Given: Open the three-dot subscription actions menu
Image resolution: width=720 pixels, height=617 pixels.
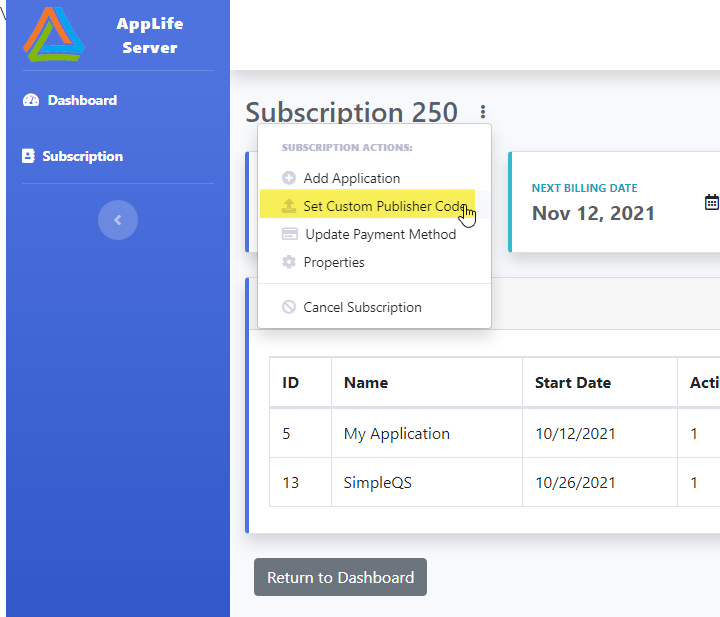Looking at the screenshot, I should 483,112.
